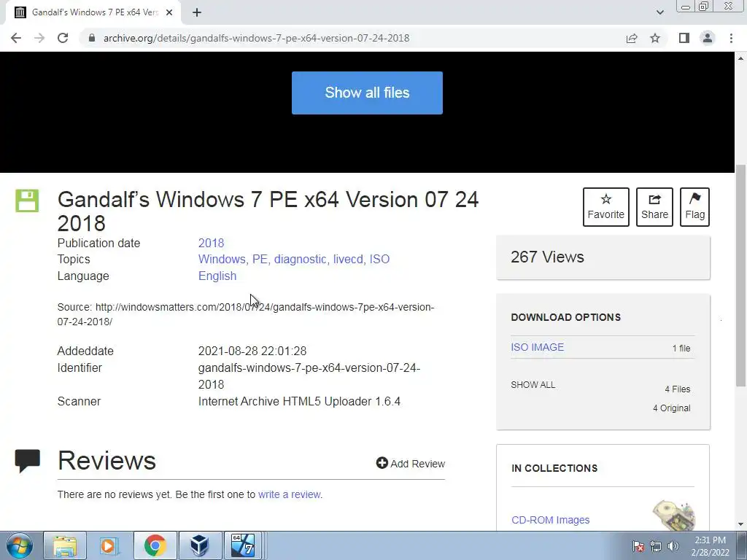
Task: Click the taskbar clock 2:31 PM
Action: coord(710,546)
